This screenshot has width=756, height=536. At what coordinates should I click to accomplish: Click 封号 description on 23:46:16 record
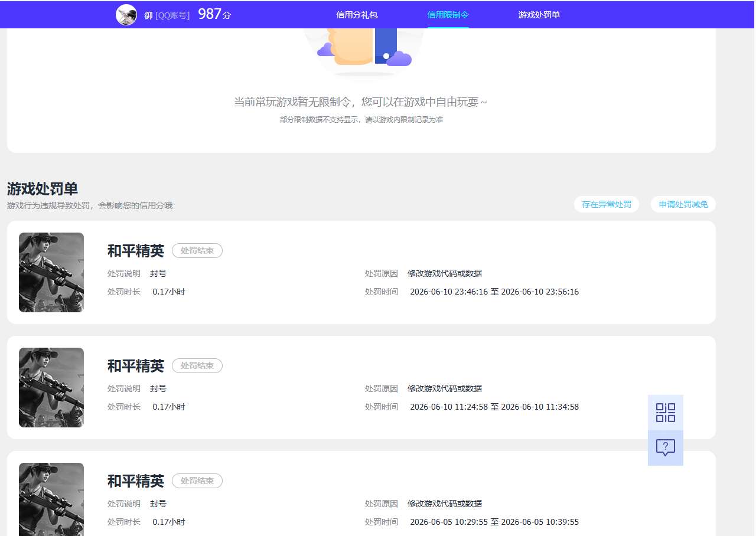point(158,273)
